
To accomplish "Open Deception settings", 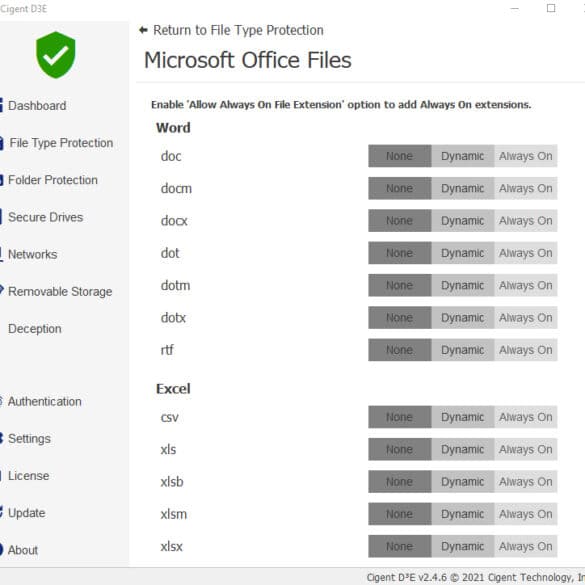I will tap(35, 329).
